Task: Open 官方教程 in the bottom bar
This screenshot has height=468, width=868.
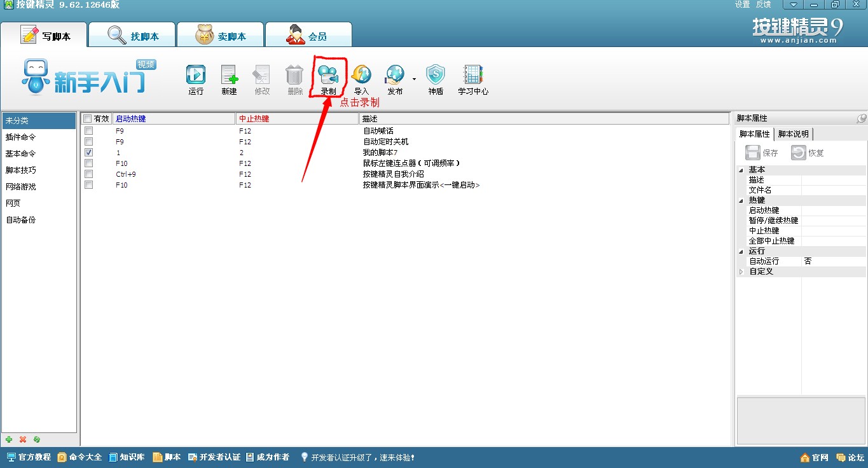Action: click(x=29, y=457)
